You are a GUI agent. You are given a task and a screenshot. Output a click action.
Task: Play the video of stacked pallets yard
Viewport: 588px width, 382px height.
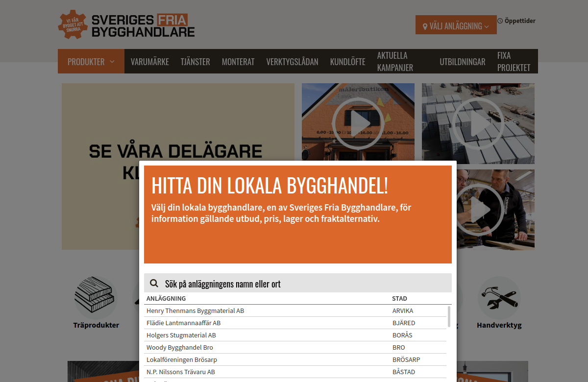[x=478, y=123]
